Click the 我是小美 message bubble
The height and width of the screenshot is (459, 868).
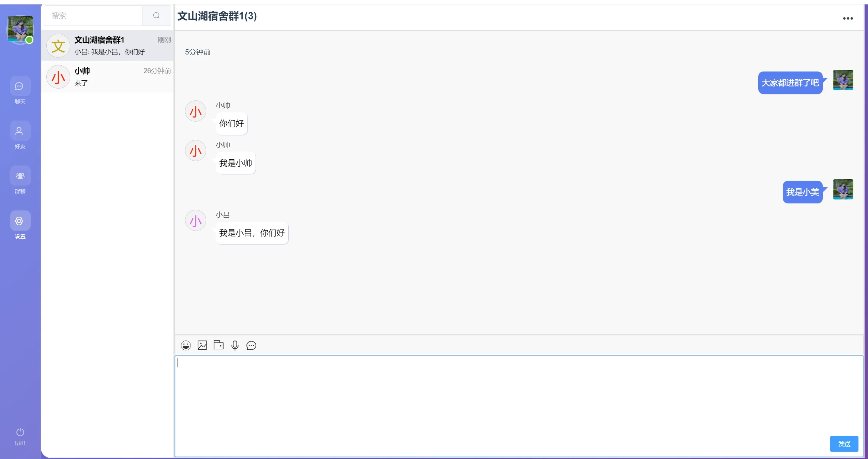coord(802,192)
